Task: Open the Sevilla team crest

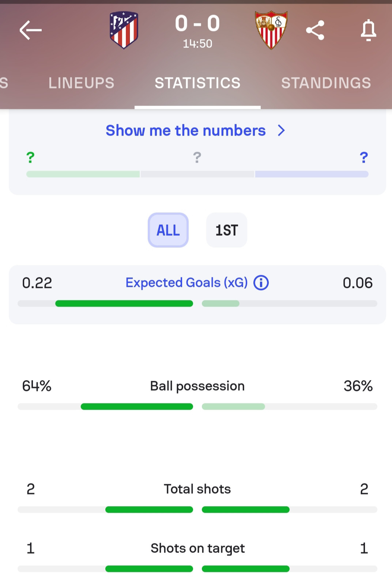Action: pos(271,30)
